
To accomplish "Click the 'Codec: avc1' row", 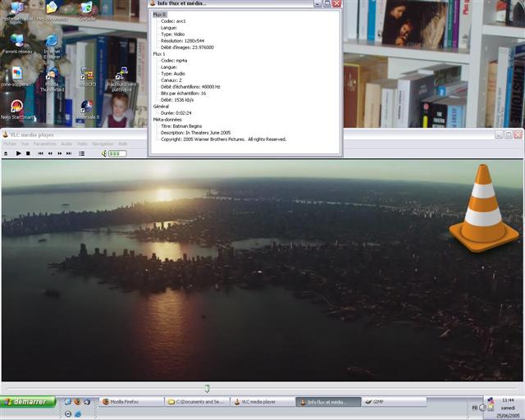I will click(x=173, y=21).
